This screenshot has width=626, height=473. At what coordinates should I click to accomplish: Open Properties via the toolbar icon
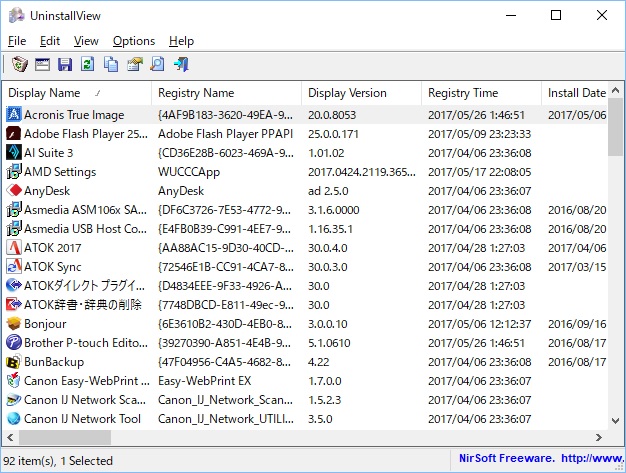coord(135,65)
